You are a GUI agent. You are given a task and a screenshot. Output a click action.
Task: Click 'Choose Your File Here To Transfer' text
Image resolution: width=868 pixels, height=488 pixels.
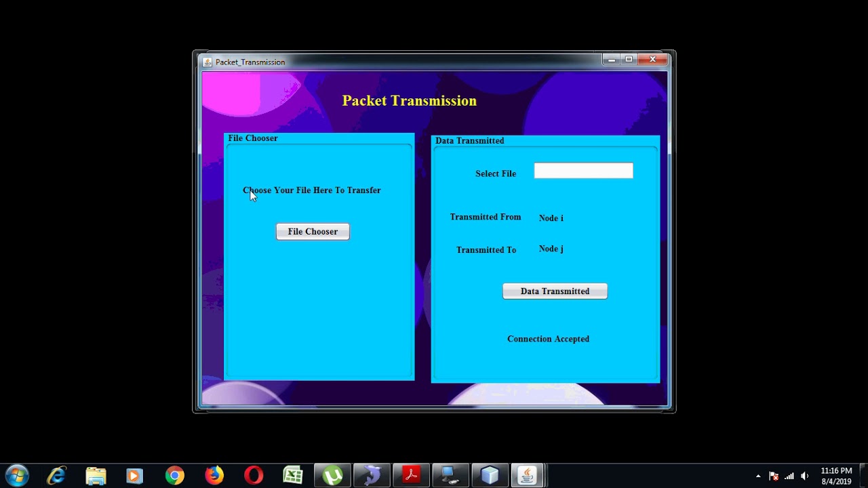(x=312, y=190)
